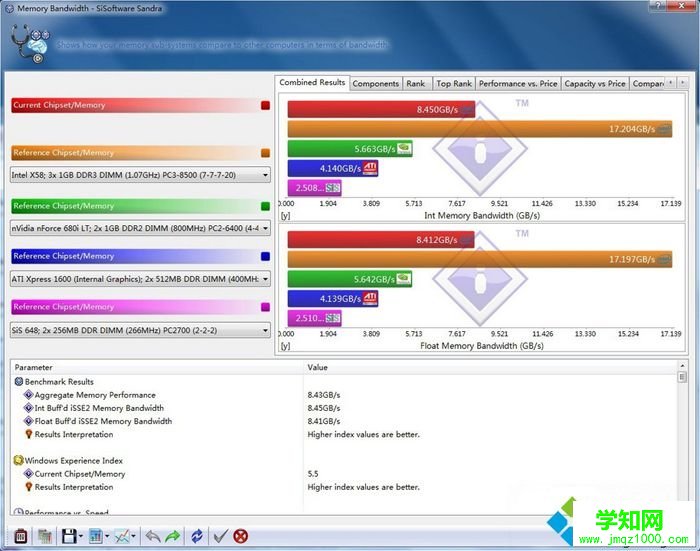Click the floppy disk save icon
The image size is (700, 551).
[69, 536]
